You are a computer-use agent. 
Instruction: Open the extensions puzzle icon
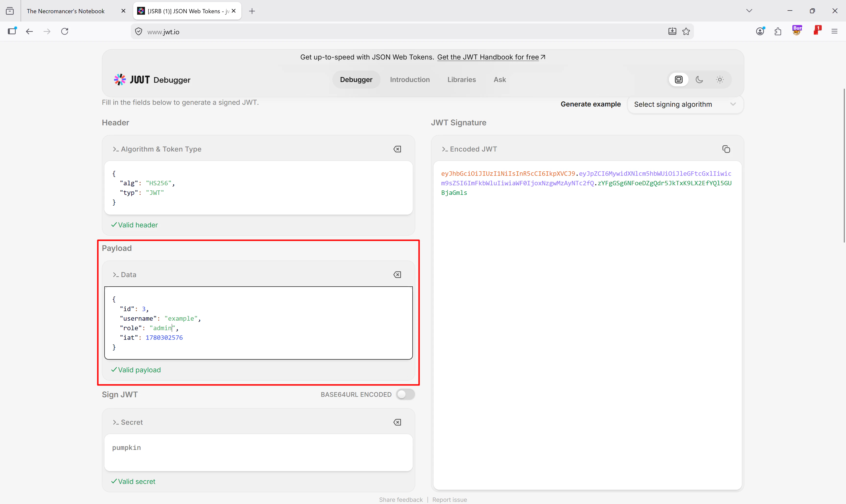tap(778, 32)
